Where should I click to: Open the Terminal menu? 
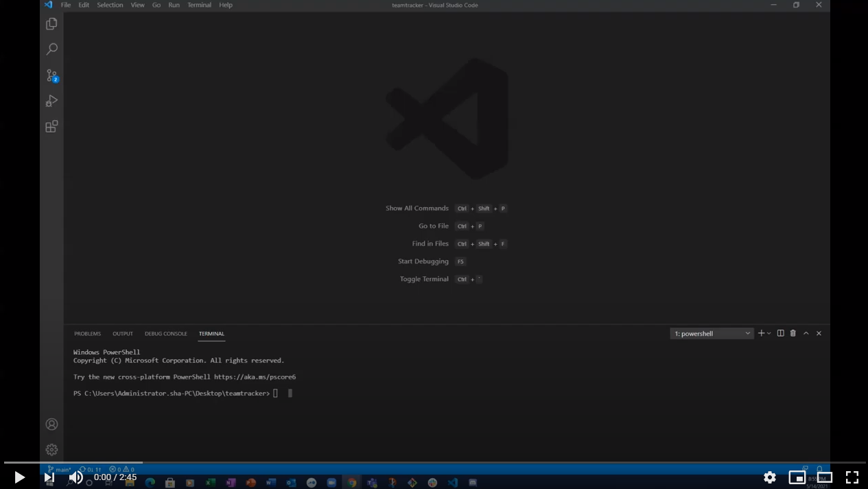point(200,5)
